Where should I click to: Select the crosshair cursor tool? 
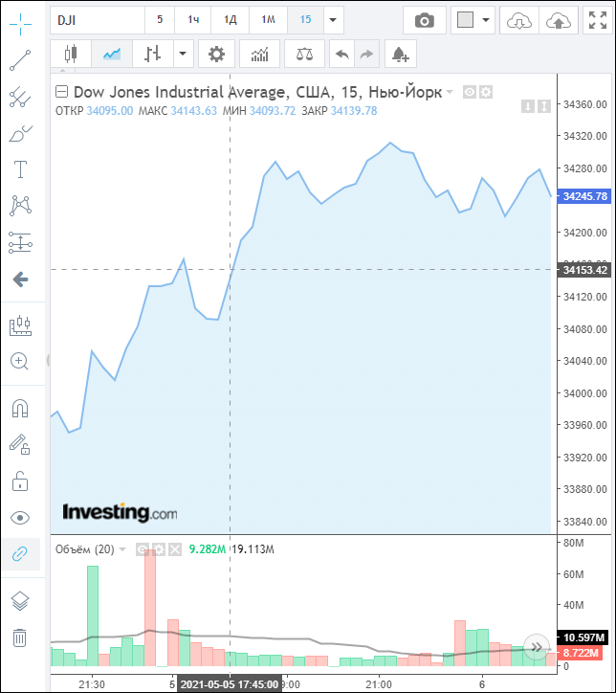point(20,24)
